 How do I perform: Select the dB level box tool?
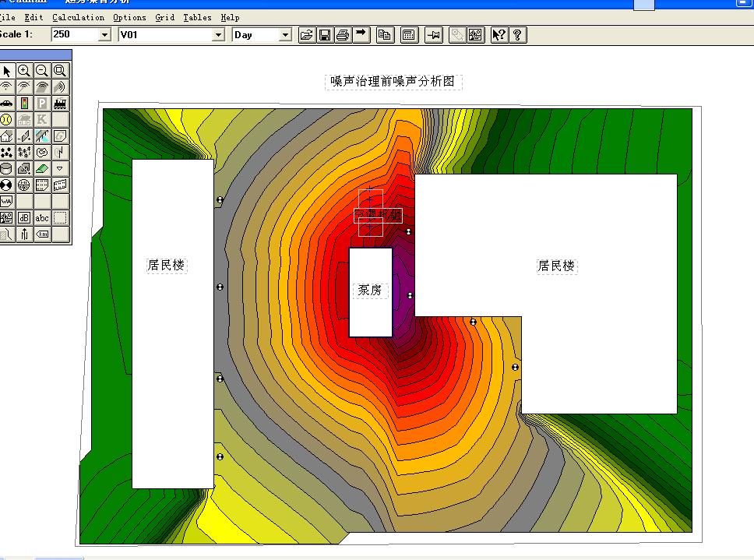(x=24, y=218)
